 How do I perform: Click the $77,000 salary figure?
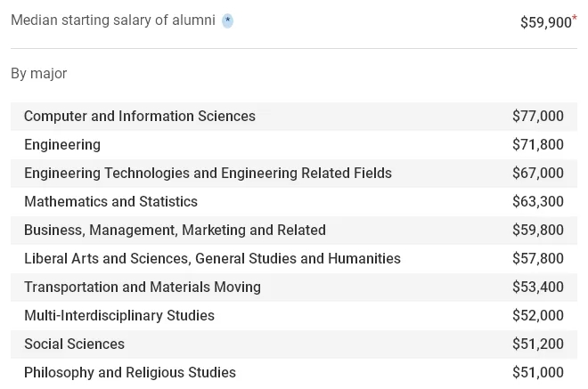coord(538,117)
